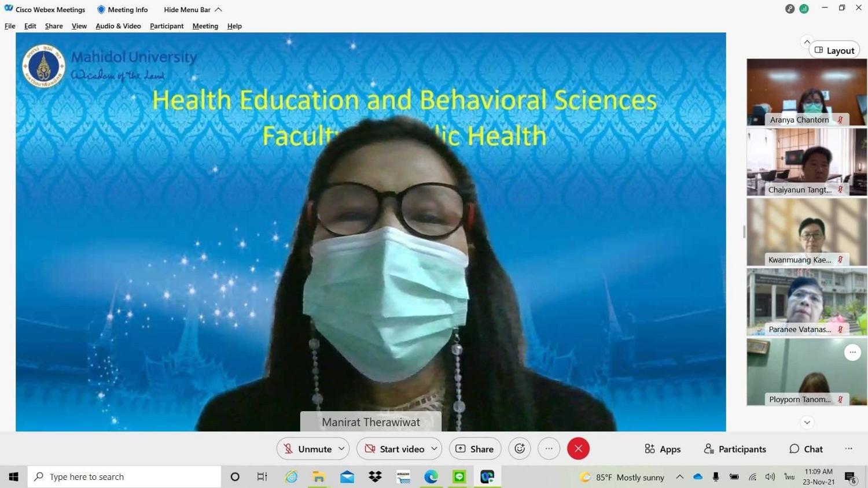Select Aranya Chantorn video thumbnail

click(x=807, y=93)
